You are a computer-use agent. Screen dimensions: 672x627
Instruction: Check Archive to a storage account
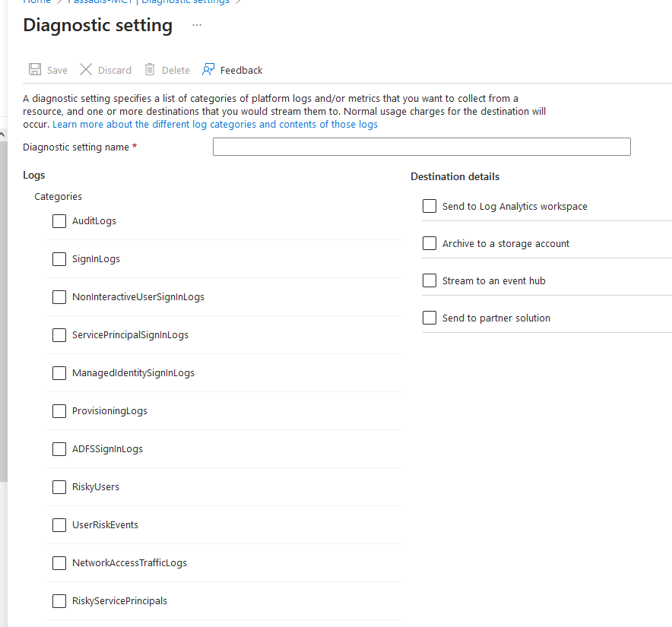tap(430, 243)
